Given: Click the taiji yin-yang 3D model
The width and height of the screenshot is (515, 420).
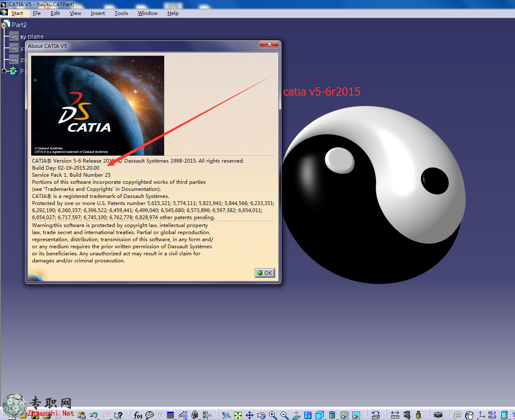Looking at the screenshot, I should point(374,195).
